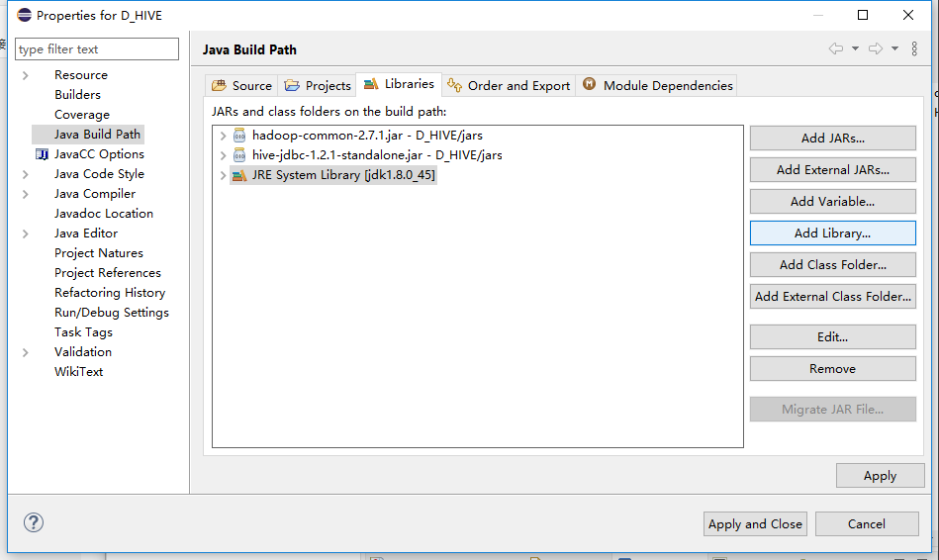This screenshot has height=560, width=939.
Task: Select Builders in the sidebar tree
Action: coord(77,95)
